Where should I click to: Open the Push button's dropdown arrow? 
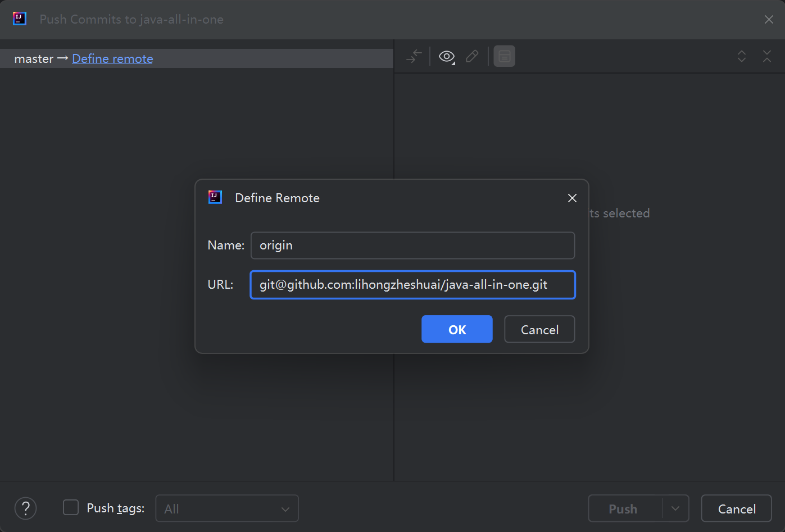pyautogui.click(x=675, y=508)
